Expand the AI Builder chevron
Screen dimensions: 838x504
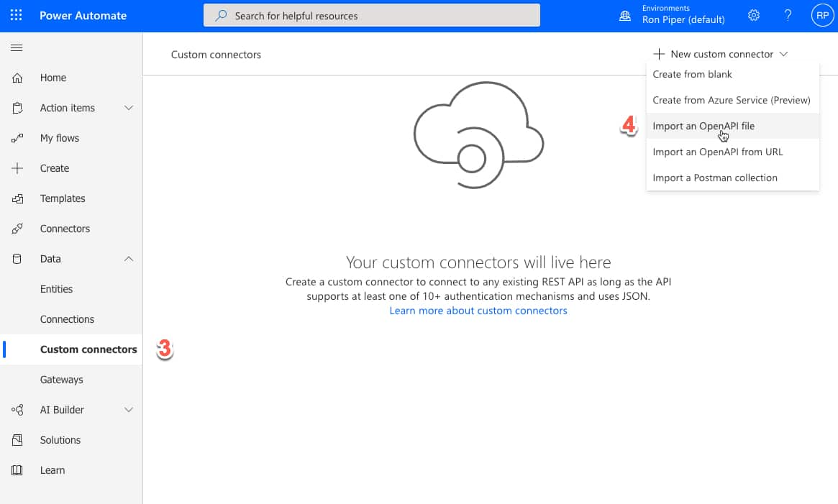point(129,410)
